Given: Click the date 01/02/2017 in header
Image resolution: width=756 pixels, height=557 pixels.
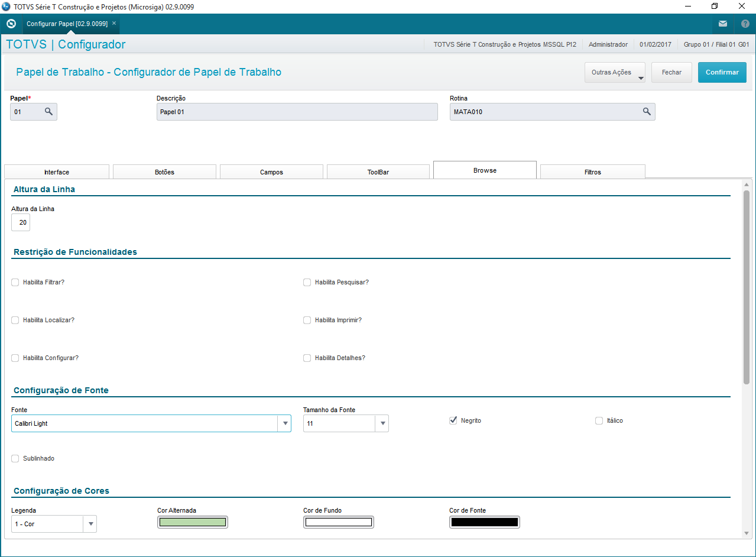Looking at the screenshot, I should pos(656,44).
